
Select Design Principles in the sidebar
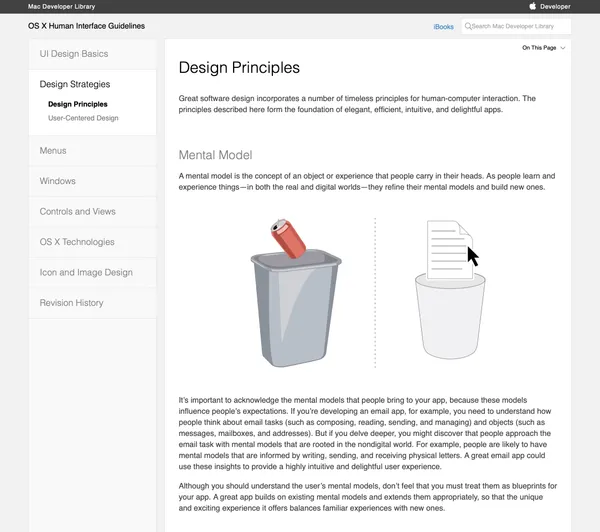[x=78, y=104]
